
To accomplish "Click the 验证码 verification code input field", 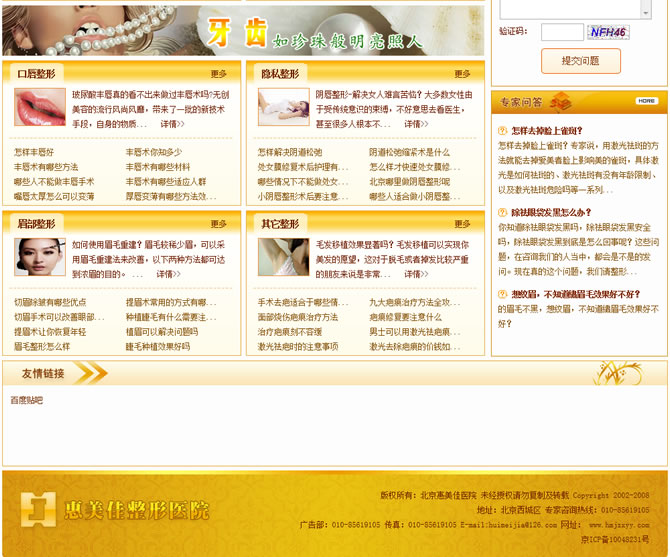I will tap(561, 32).
